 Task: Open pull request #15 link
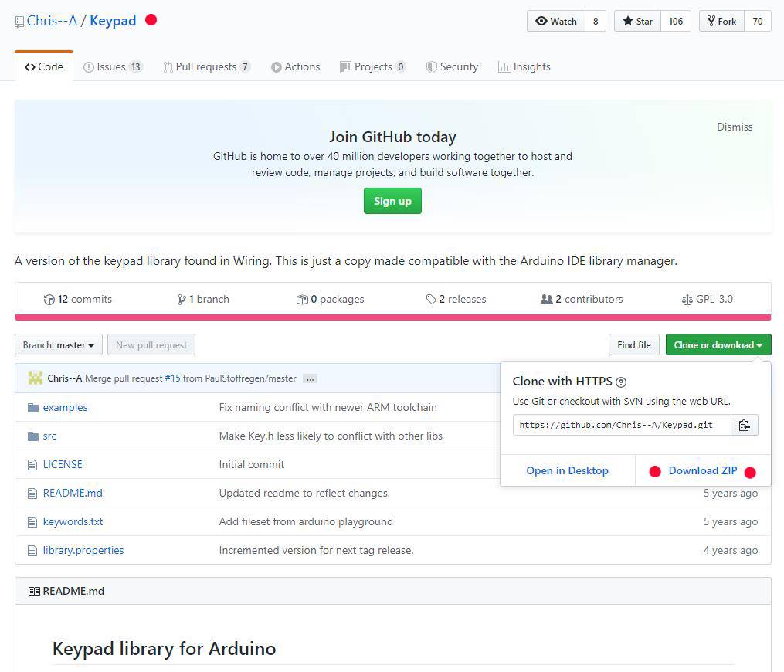click(172, 378)
